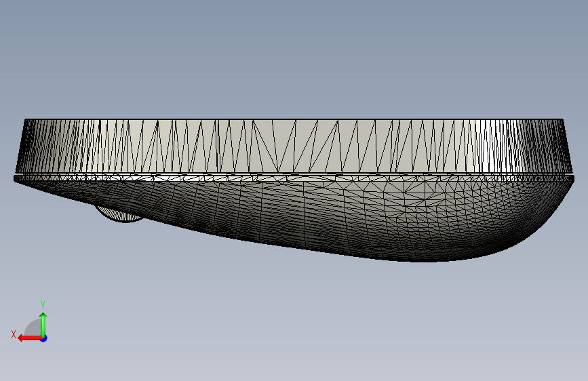This screenshot has height=381, width=588.
Task: Click the green Y axis arrow of triad
Action: (43, 324)
